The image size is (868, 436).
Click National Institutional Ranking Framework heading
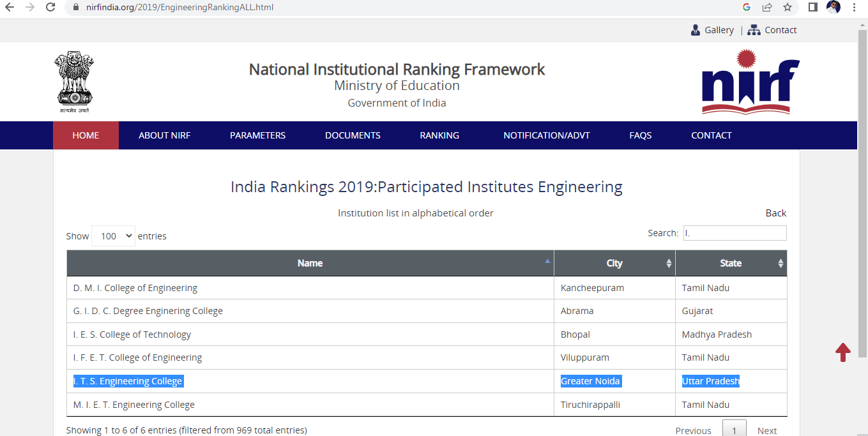[397, 69]
